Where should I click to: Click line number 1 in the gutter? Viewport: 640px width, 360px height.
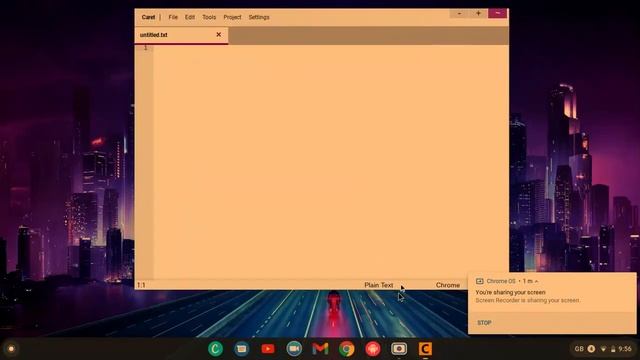pyautogui.click(x=145, y=48)
